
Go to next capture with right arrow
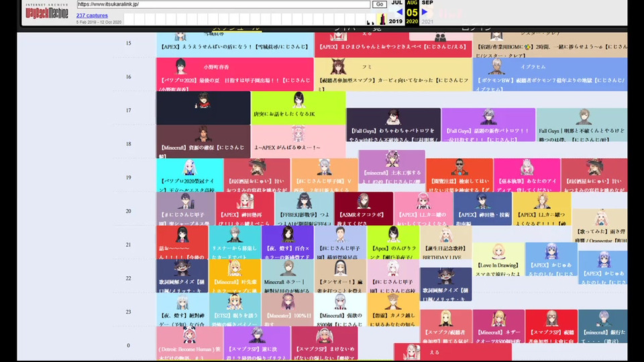pyautogui.click(x=425, y=12)
